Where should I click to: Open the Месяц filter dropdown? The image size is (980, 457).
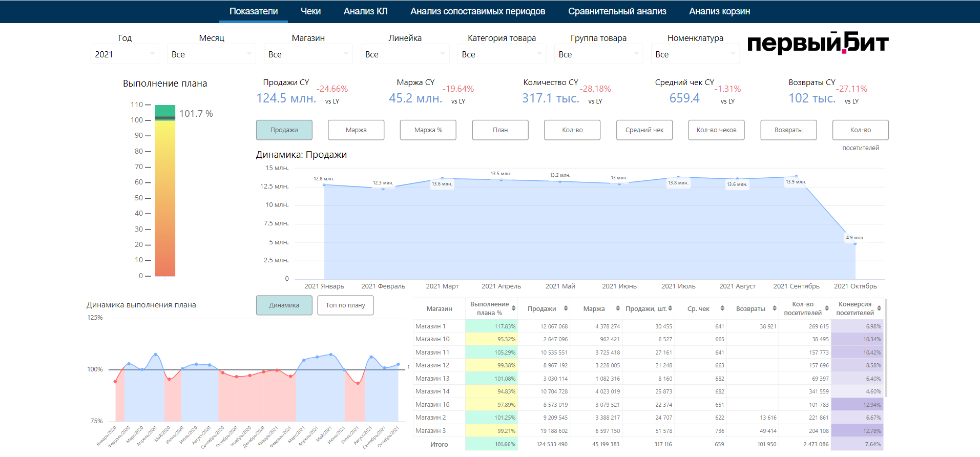[x=211, y=54]
